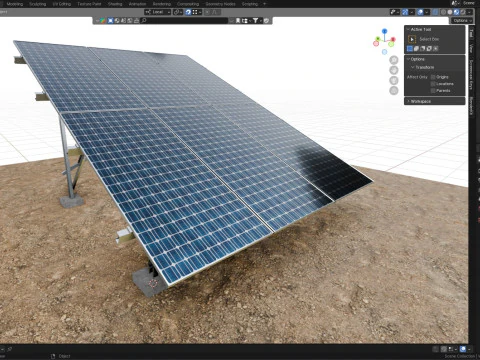The width and height of the screenshot is (480, 360).
Task: Open the Local transform orientation dropdown
Action: 158,12
